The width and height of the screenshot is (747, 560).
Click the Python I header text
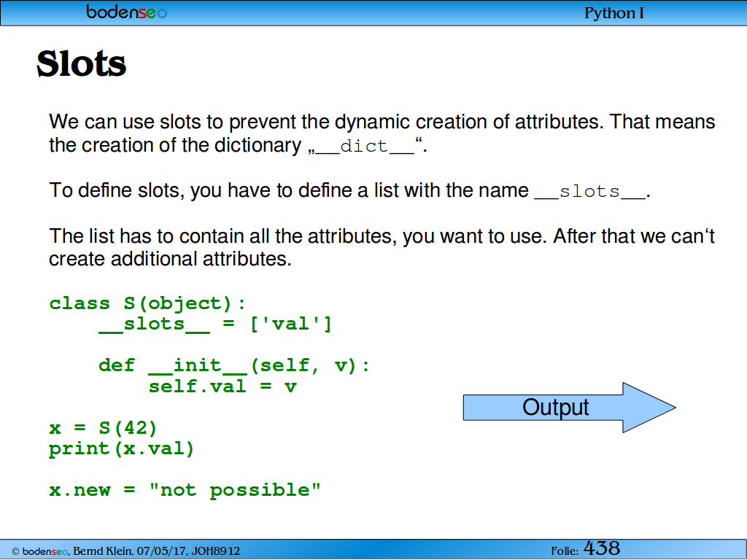tap(614, 13)
